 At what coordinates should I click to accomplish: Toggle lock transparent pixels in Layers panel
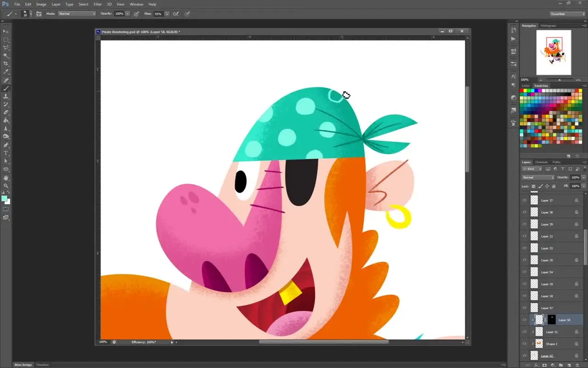coord(533,186)
